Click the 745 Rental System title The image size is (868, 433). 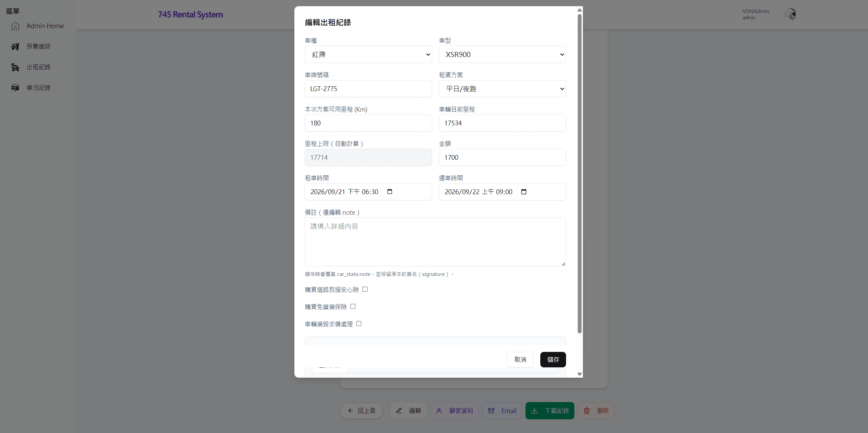190,14
